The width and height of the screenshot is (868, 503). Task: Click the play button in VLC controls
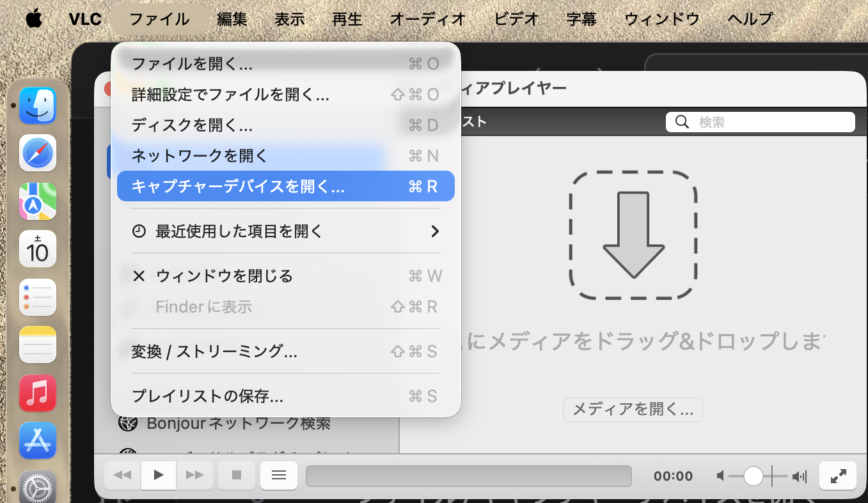point(159,475)
